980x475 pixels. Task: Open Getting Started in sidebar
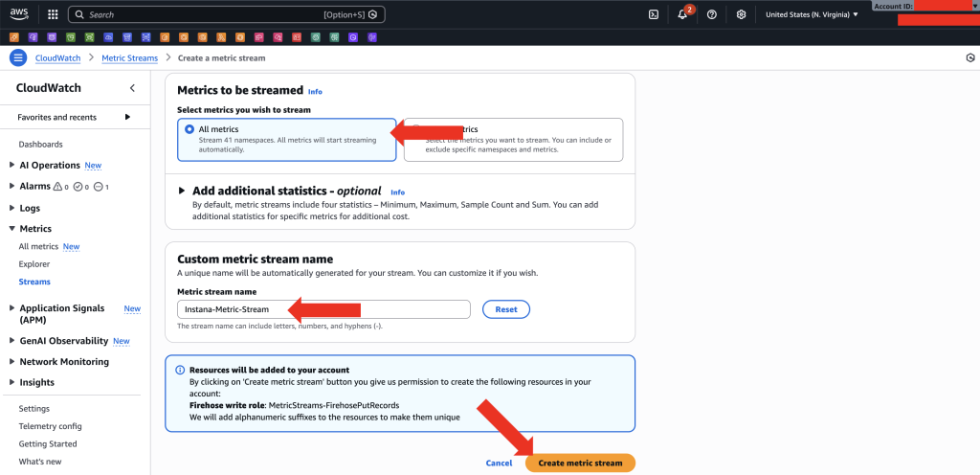[48, 443]
